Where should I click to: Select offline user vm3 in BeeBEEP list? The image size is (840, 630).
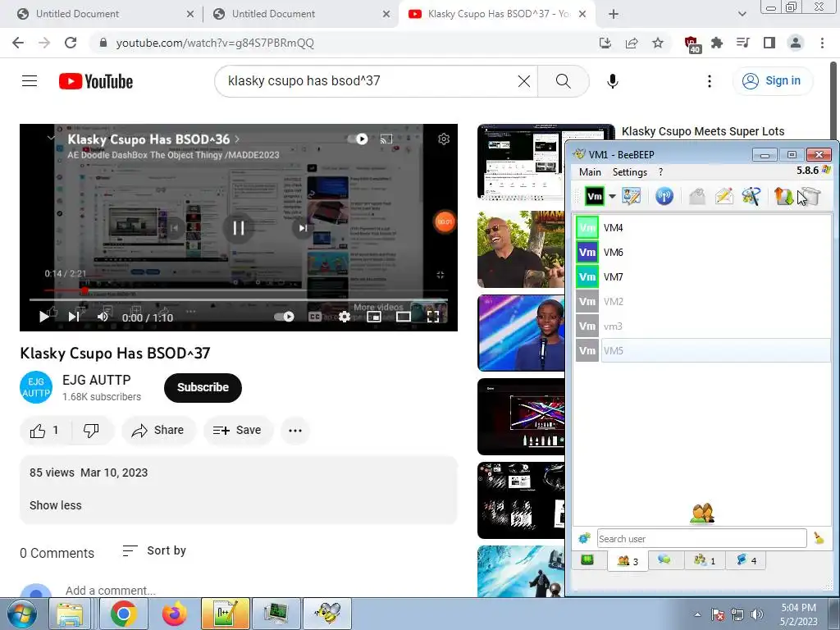point(703,326)
